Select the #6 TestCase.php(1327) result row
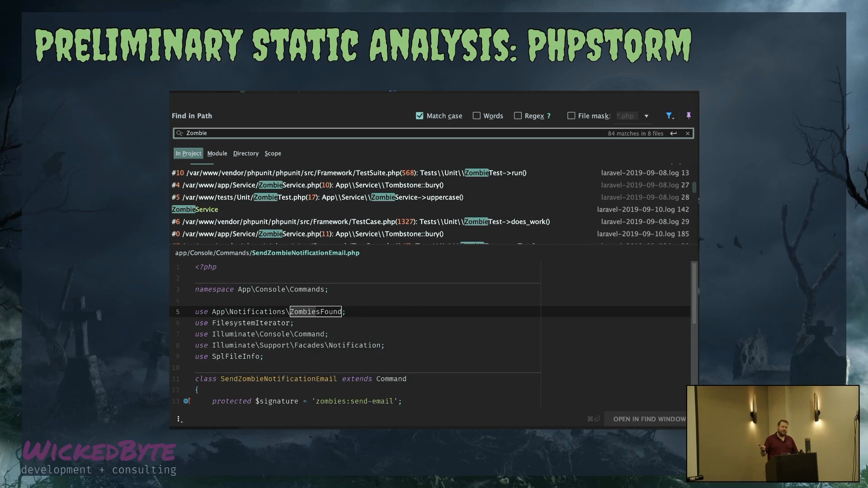Viewport: 868px width, 488px height. [x=430, y=222]
